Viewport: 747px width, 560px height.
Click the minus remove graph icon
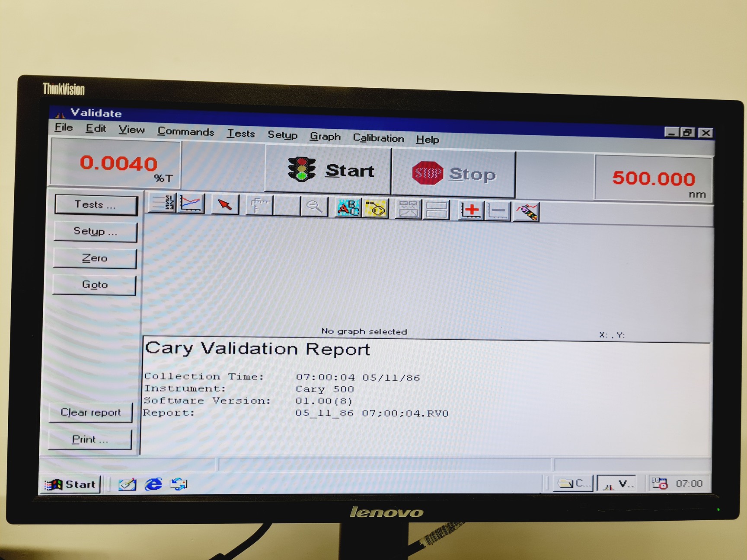[498, 211]
